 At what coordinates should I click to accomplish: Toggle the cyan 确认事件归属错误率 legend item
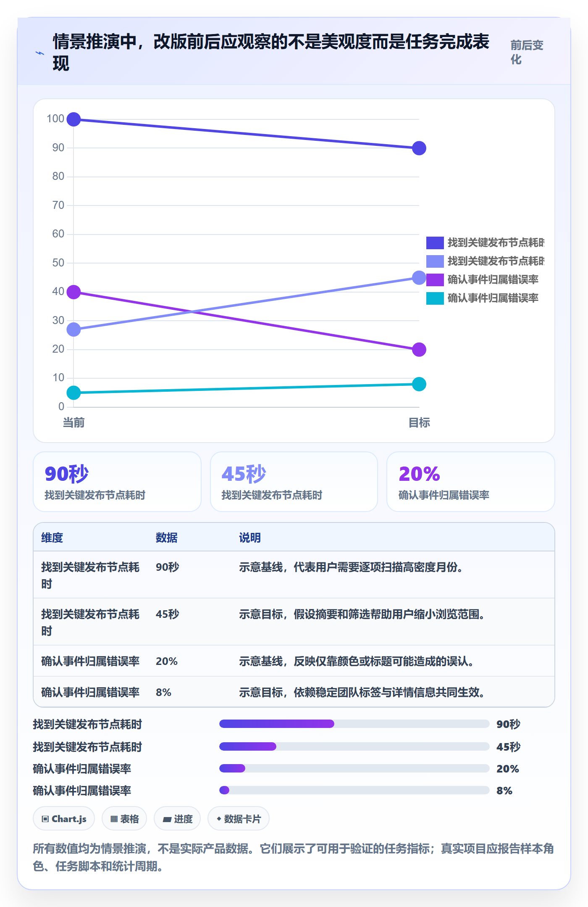click(482, 298)
